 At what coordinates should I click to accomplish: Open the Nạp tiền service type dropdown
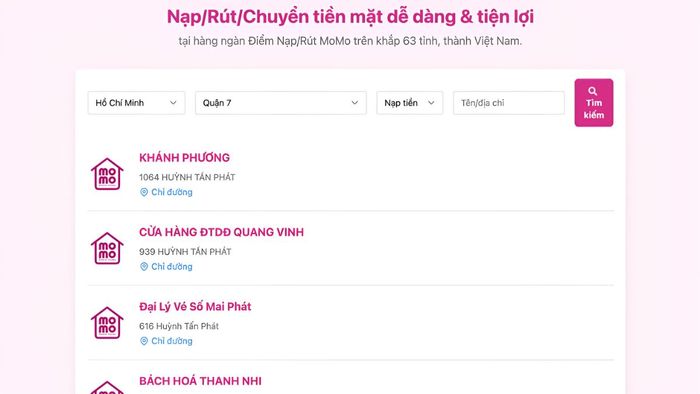[409, 103]
